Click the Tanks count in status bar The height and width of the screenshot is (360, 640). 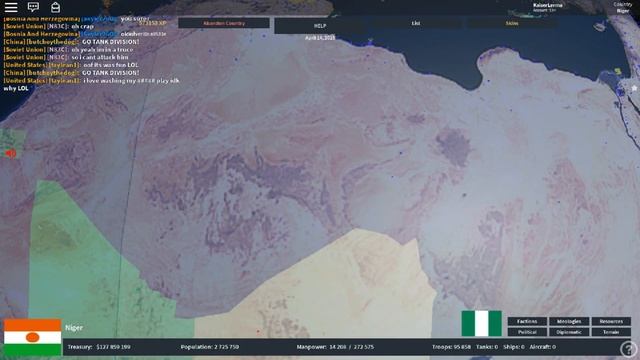[487, 347]
